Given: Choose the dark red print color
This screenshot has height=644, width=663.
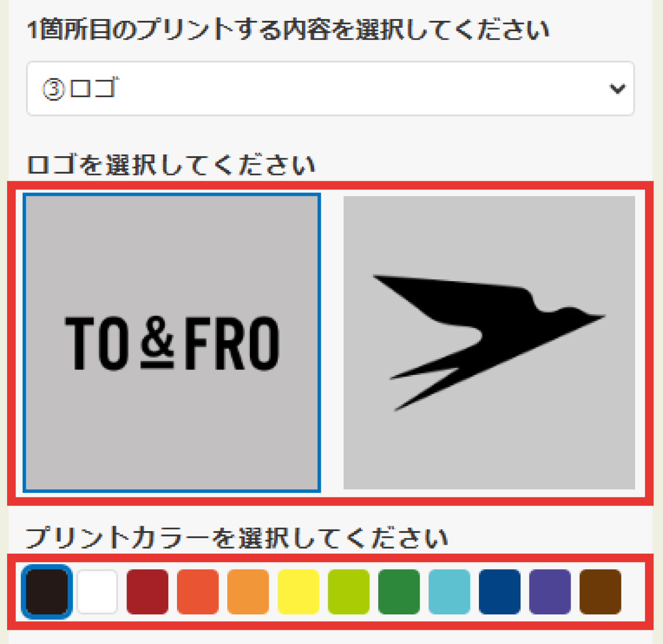Looking at the screenshot, I should (147, 592).
